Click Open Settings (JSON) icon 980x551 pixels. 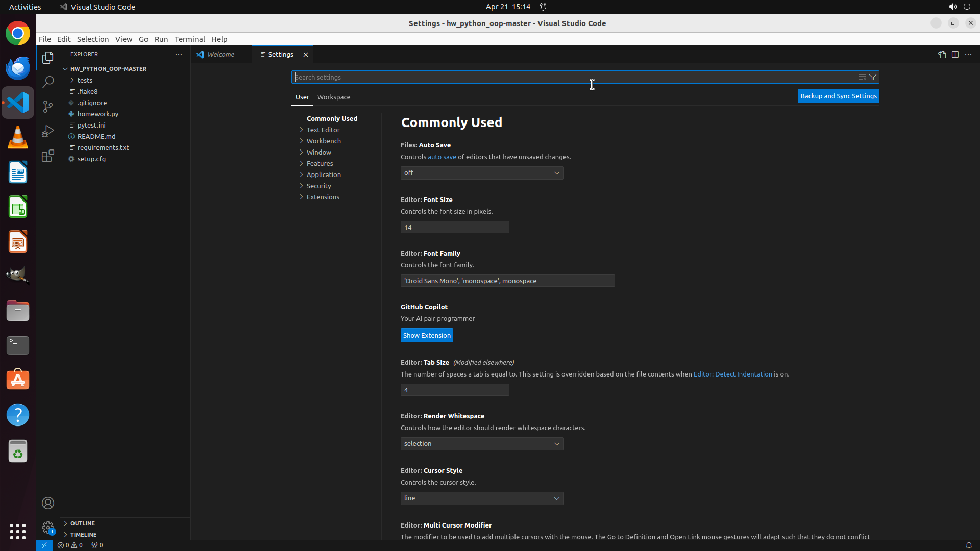click(x=942, y=55)
